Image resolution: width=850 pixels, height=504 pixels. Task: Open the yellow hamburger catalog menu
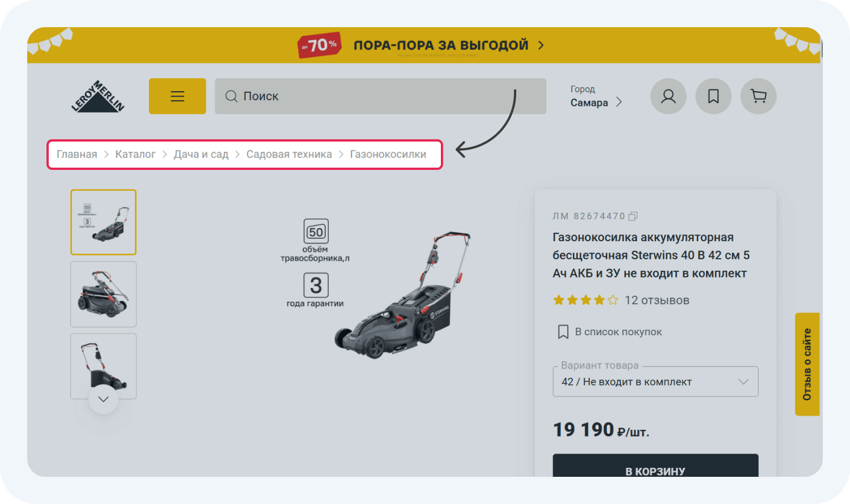pos(177,96)
